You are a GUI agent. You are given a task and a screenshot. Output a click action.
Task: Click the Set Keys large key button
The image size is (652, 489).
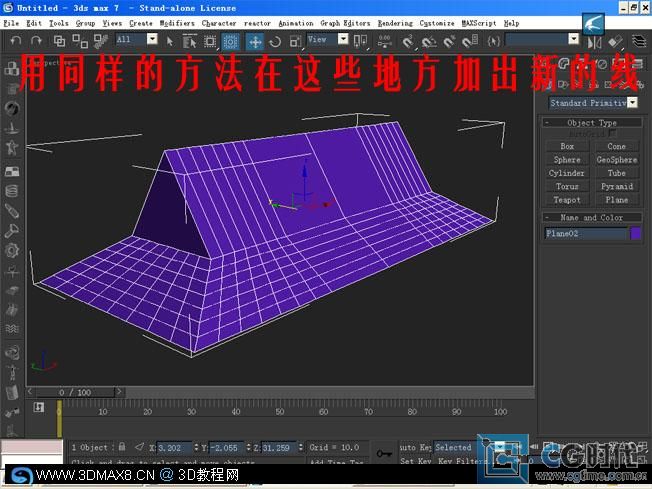click(x=383, y=453)
